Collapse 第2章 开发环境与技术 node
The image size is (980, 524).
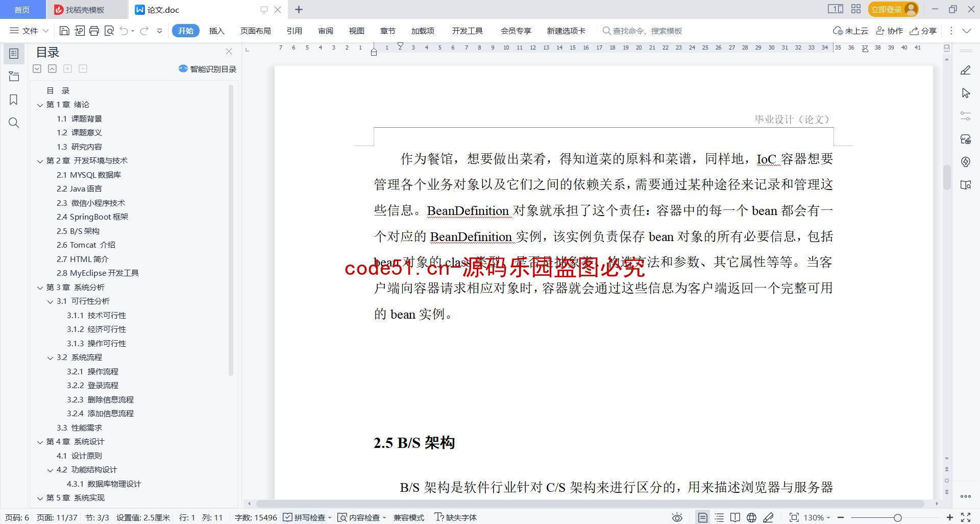coord(40,161)
